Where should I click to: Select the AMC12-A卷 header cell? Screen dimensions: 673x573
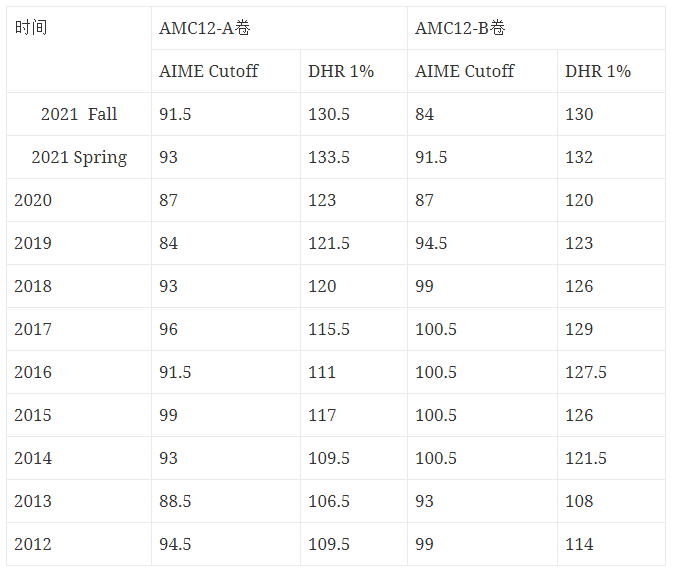279,28
